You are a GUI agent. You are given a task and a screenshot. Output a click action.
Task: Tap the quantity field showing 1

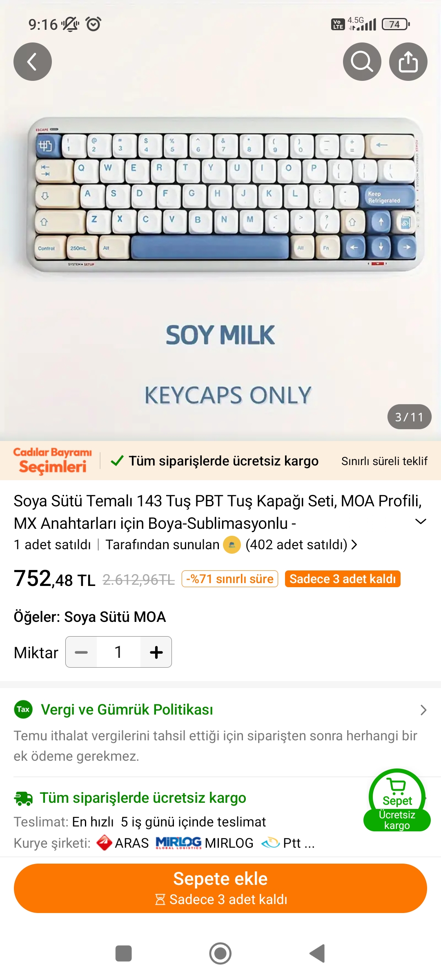pos(118,652)
